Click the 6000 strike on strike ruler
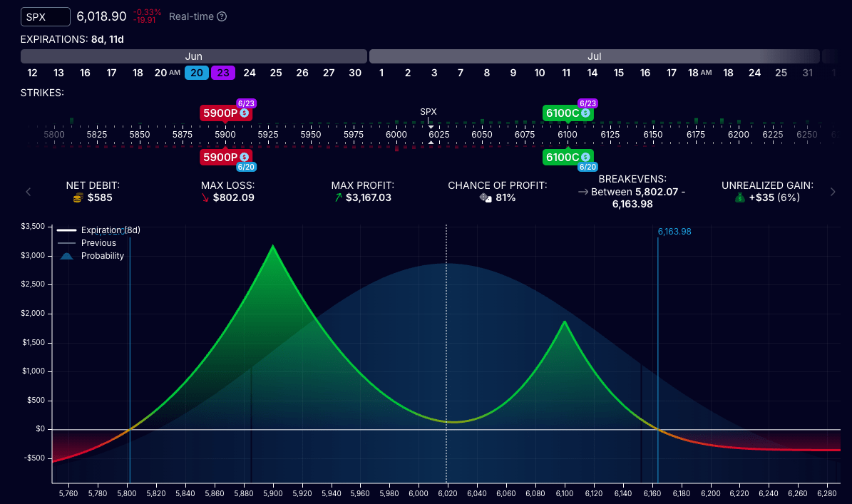The image size is (852, 504). [x=396, y=134]
